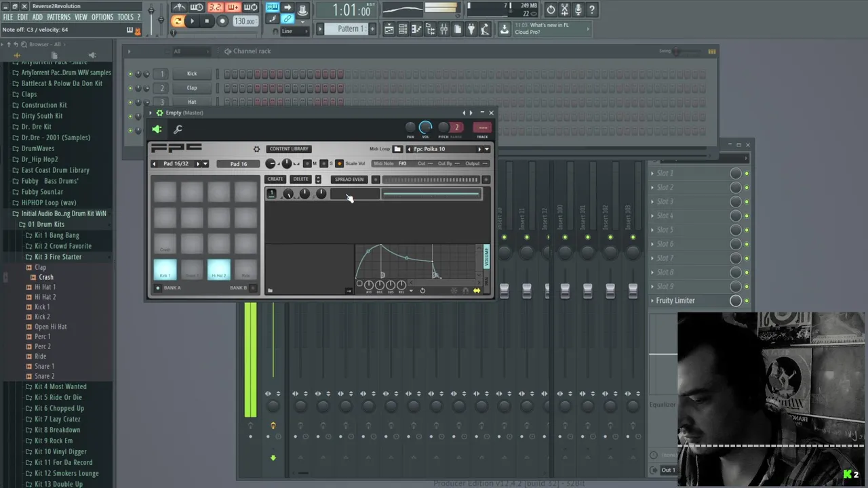Image resolution: width=868 pixels, height=488 pixels.
Task: Open the OPTIONS menu
Action: point(102,17)
